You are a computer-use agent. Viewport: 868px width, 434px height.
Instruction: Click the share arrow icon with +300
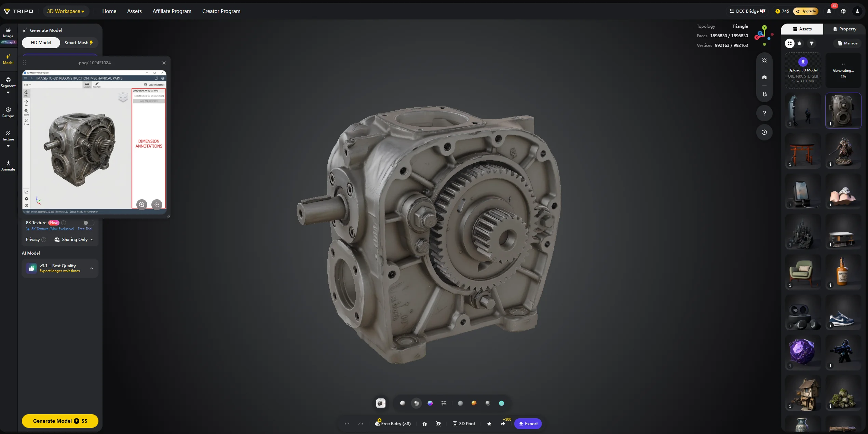[503, 424]
